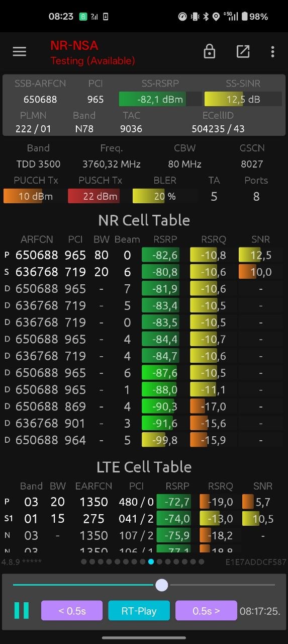Viewport: 288px width, 644px height.
Task: Tap the location pin status icon
Action: (x=216, y=17)
